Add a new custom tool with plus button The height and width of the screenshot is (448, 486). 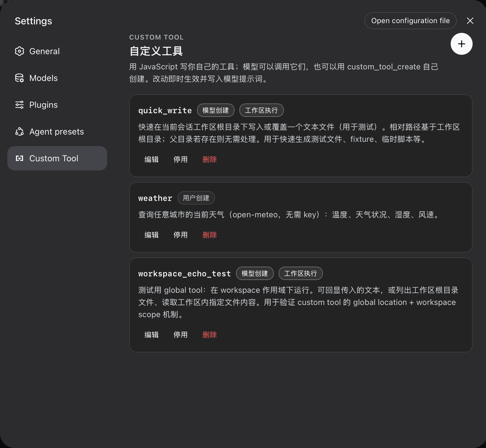tap(462, 44)
